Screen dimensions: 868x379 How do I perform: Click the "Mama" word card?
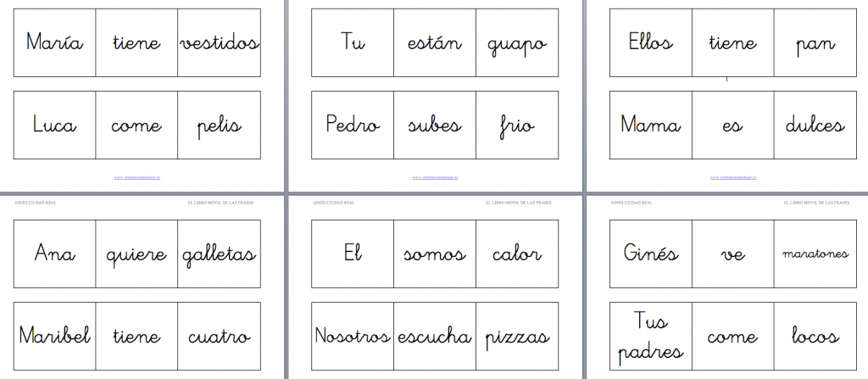click(x=651, y=125)
